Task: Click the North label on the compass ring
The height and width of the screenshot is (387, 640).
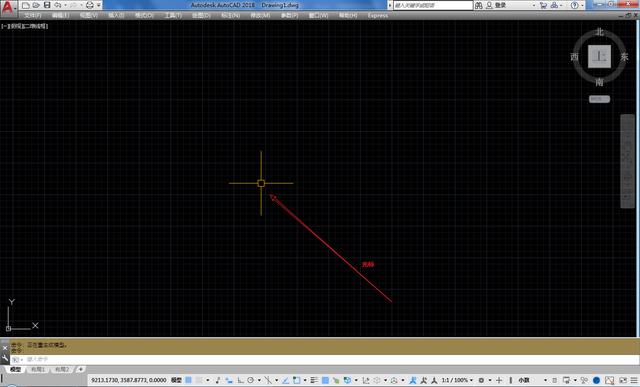Action: pos(599,32)
